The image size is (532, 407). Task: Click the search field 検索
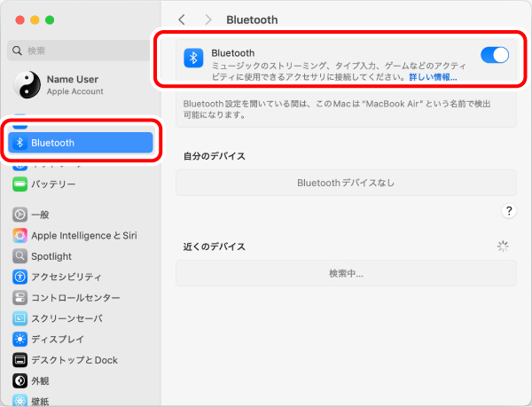tap(79, 51)
